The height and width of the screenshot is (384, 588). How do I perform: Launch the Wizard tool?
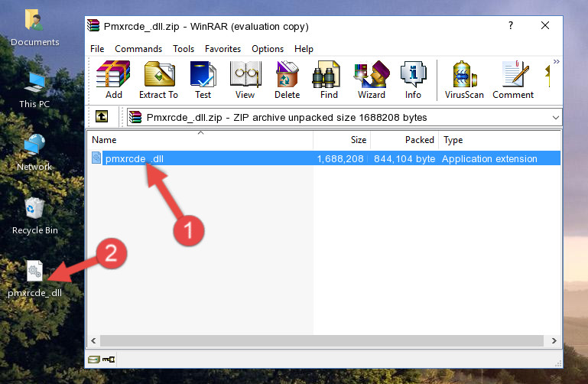[x=372, y=80]
